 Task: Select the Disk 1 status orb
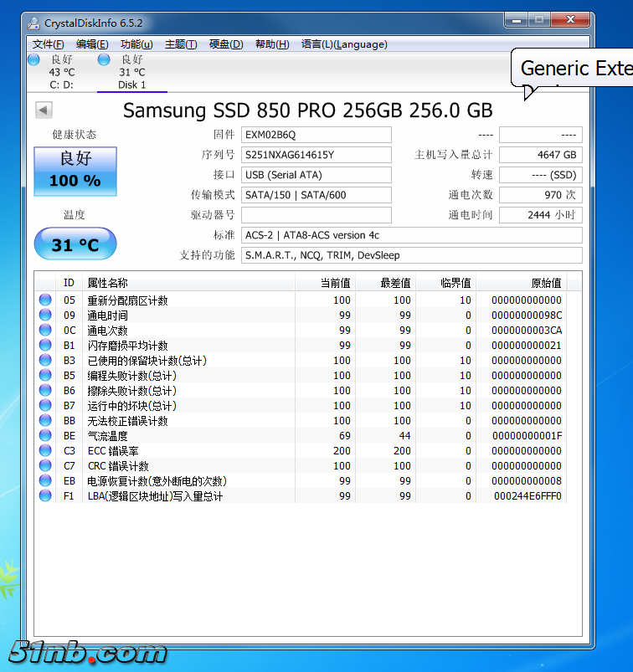point(104,60)
